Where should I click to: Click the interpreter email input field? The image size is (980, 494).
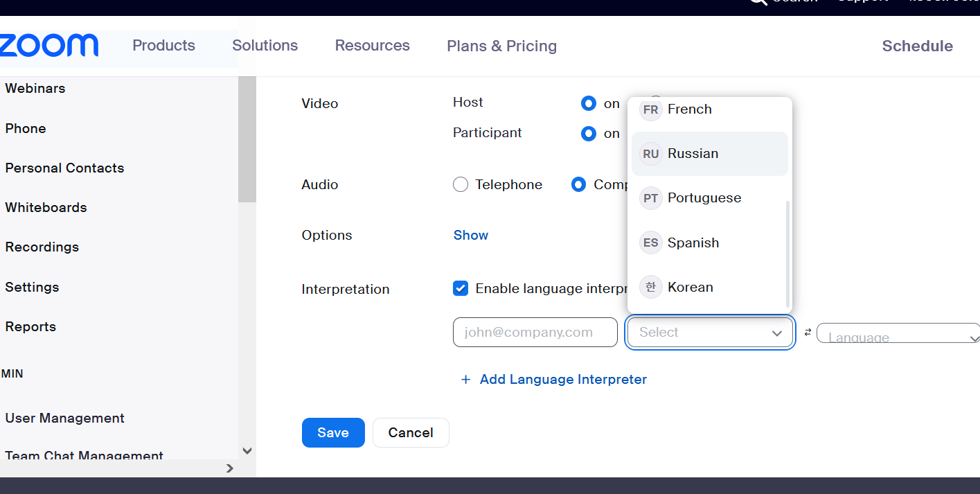(535, 332)
